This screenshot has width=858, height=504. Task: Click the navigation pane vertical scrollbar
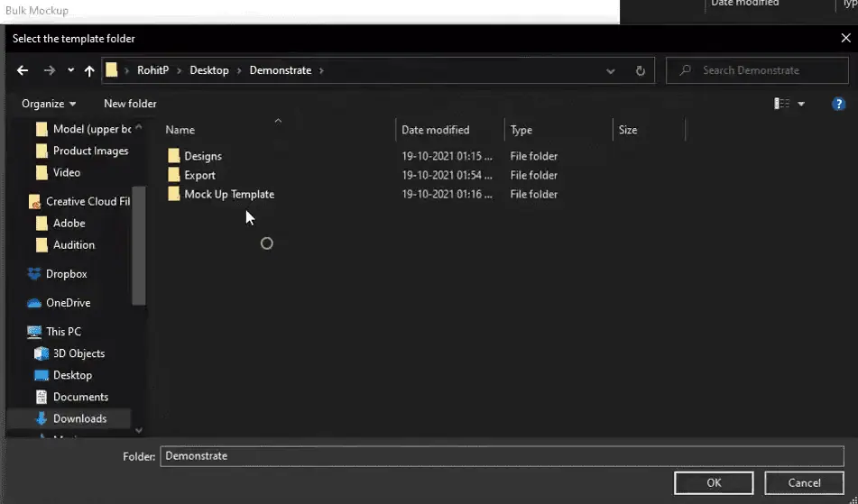coord(139,243)
